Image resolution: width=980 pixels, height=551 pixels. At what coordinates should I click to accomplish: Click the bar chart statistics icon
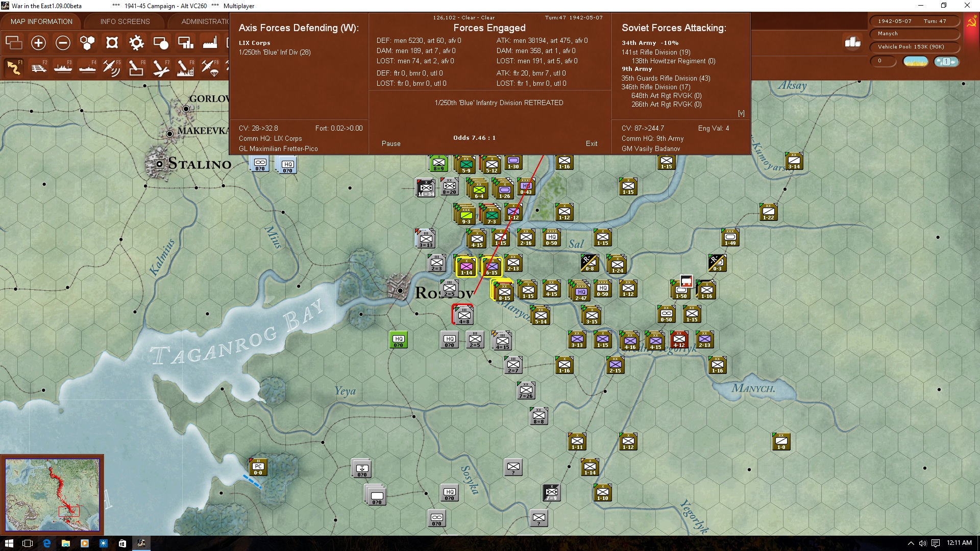[852, 42]
